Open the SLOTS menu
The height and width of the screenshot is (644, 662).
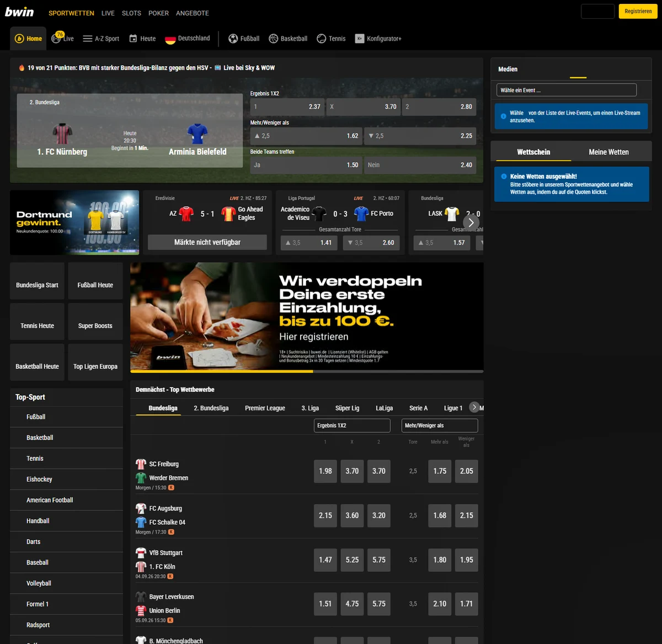click(131, 13)
